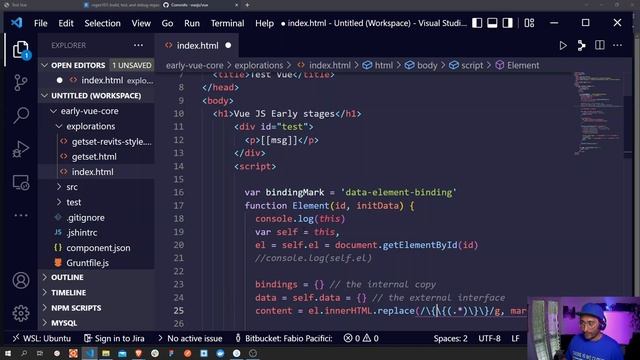Screen dimensions: 640x360
Task: Change indentation via Spaces: 2
Action: pyautogui.click(x=451, y=338)
